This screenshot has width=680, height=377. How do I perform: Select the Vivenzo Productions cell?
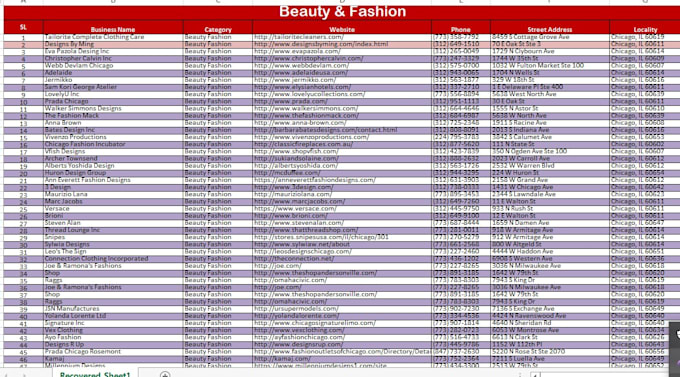[113, 138]
